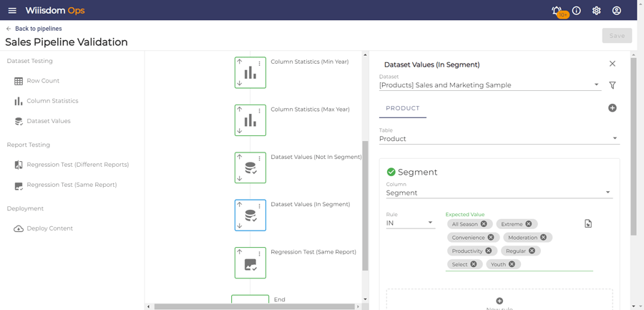Click the import values file icon
Viewport: 644px width, 310px height.
[x=588, y=223]
